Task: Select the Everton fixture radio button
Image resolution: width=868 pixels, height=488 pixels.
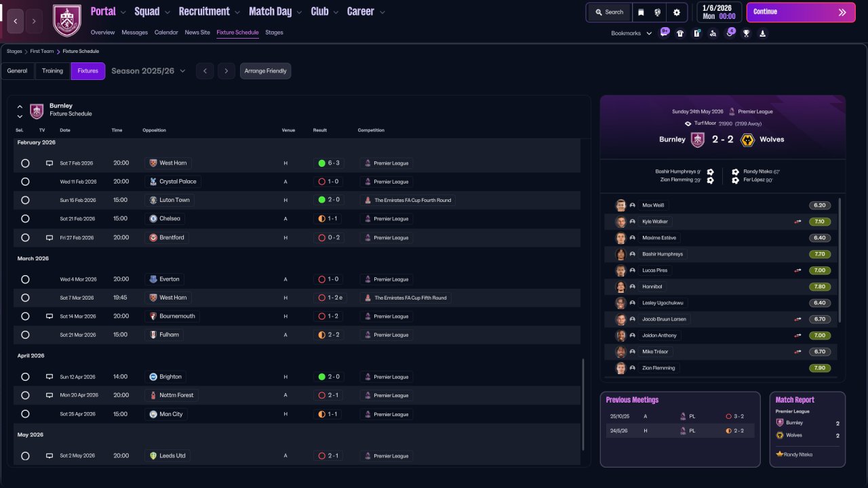Action: (25, 279)
